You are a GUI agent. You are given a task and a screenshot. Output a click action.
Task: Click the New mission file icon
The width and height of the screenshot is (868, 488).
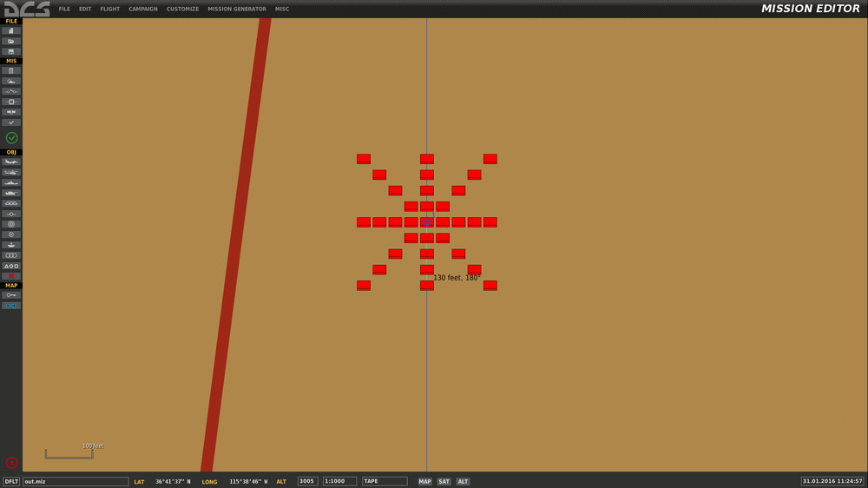11,31
